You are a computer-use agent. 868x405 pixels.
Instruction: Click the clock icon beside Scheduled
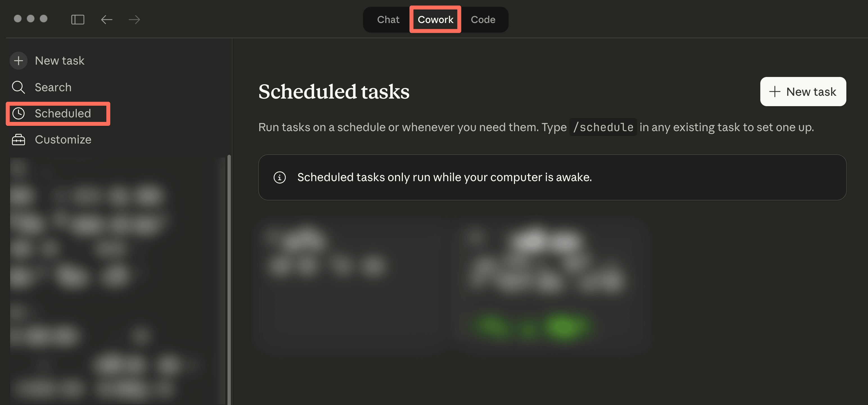[x=19, y=113]
